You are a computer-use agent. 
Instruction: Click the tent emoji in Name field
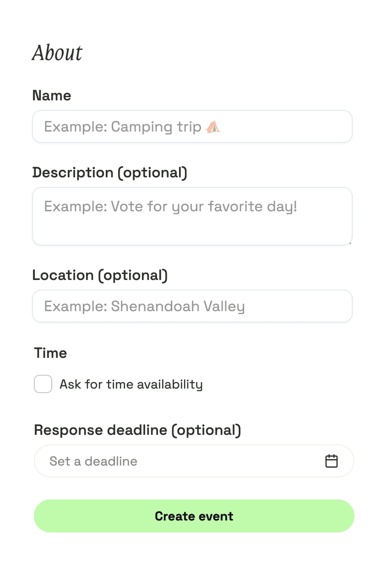click(213, 126)
